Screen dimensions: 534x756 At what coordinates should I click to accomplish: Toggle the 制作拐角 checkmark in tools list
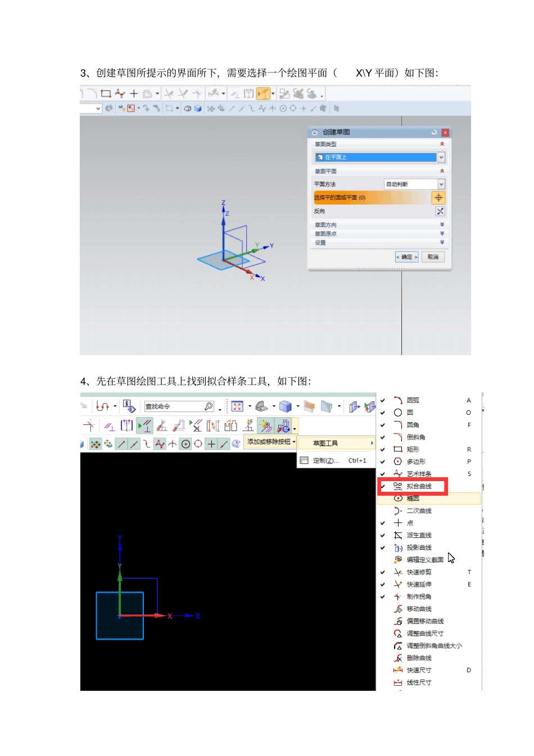[383, 596]
